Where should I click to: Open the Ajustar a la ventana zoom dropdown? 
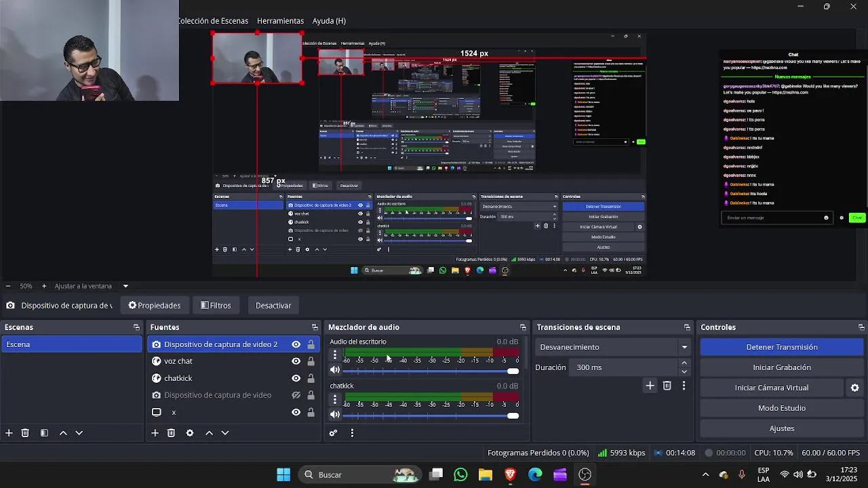[125, 286]
